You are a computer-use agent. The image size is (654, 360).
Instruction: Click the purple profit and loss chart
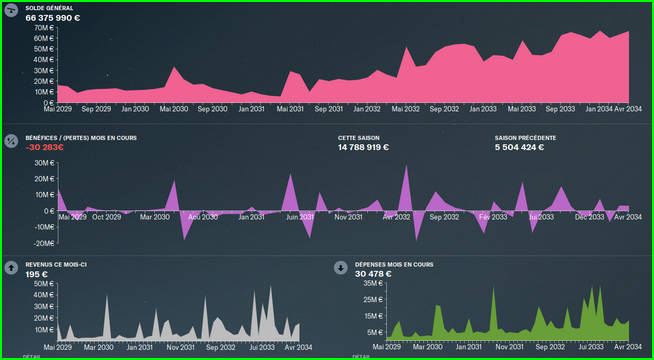343,203
